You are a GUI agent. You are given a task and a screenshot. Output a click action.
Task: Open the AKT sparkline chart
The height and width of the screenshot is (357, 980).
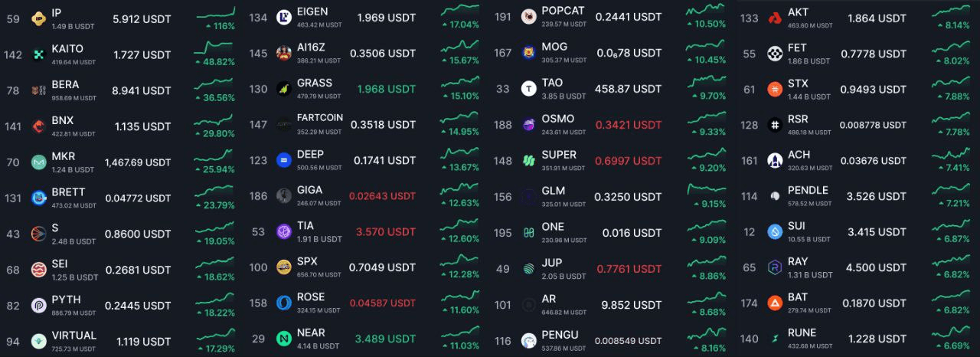pyautogui.click(x=950, y=11)
